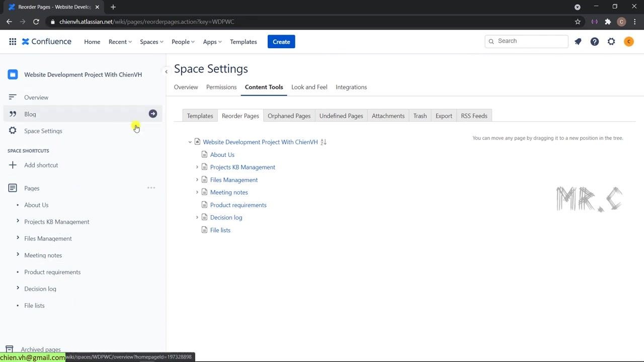The width and height of the screenshot is (644, 362).
Task: Open the Attachments tab
Action: tap(388, 116)
